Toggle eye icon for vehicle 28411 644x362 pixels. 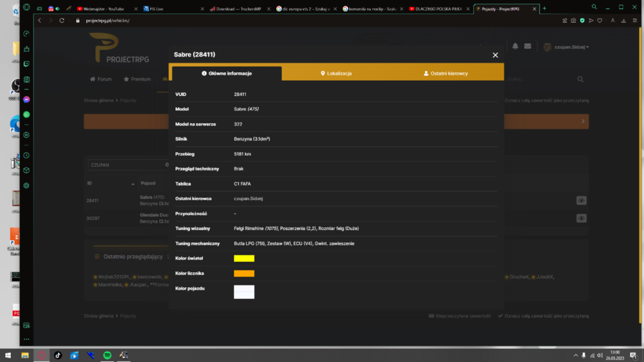(x=581, y=200)
